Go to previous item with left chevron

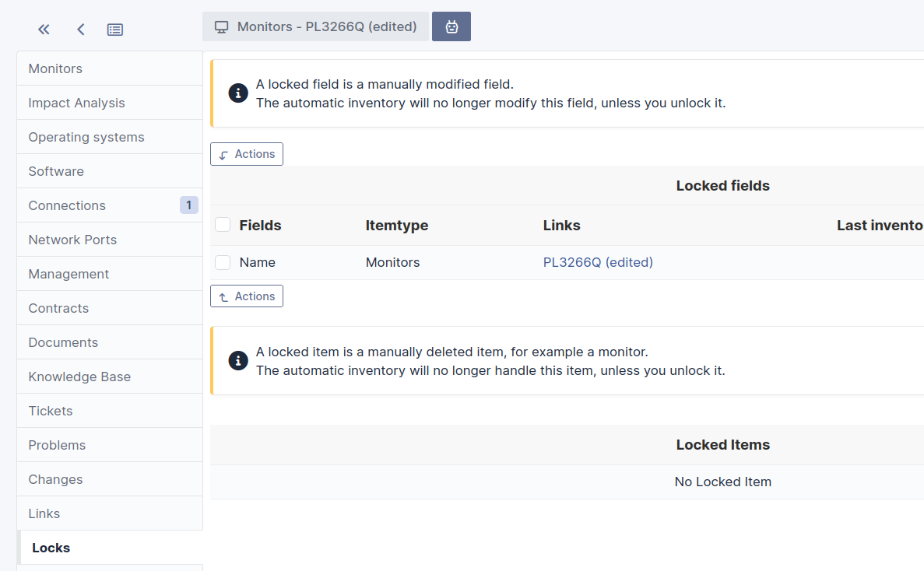click(x=81, y=30)
